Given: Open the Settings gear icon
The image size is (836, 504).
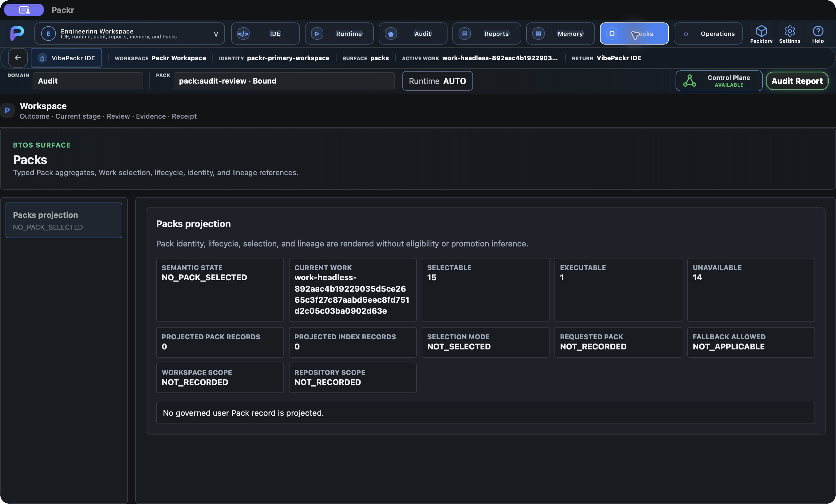Looking at the screenshot, I should pos(790,31).
